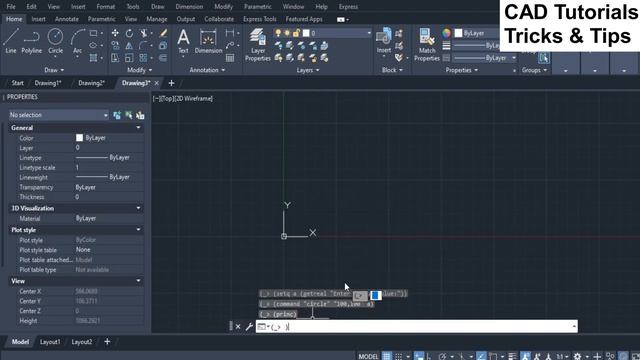Viewport: 640px width, 360px height.
Task: Click the Erase tool icon
Action: [163, 33]
